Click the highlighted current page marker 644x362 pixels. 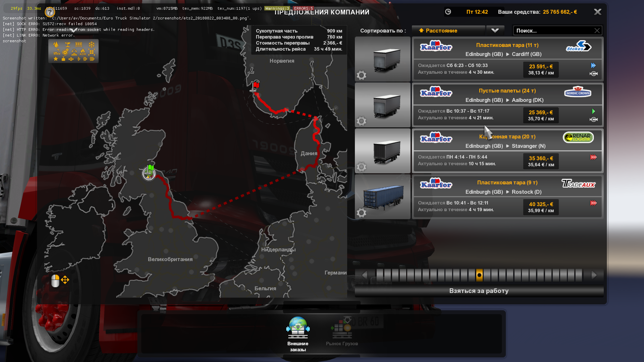[x=479, y=275]
